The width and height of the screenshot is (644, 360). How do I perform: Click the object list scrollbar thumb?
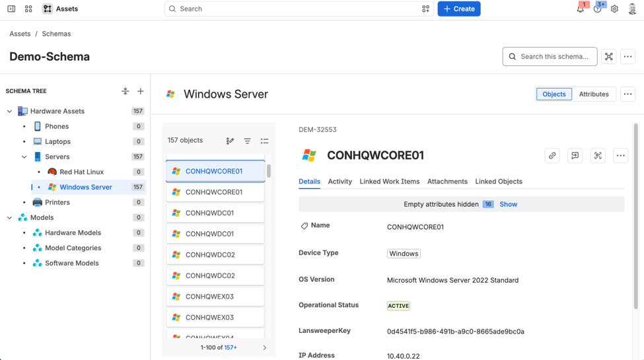pyautogui.click(x=269, y=171)
